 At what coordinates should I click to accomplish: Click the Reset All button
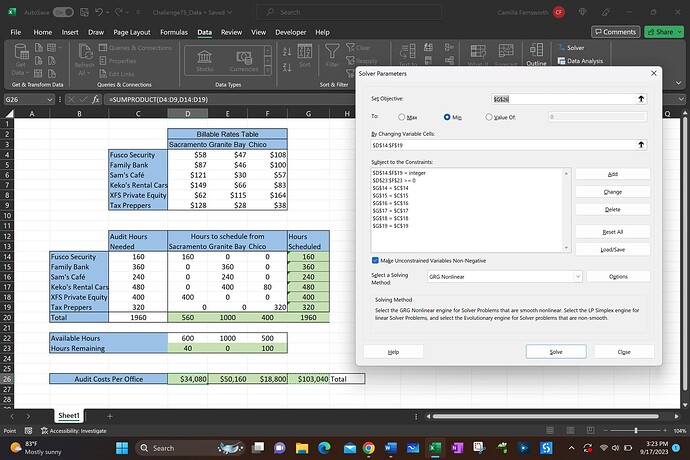(x=613, y=232)
